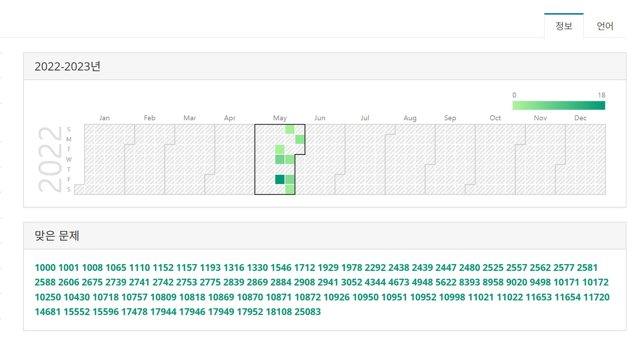Image resolution: width=644 pixels, height=341 pixels.
Task: Click the green Tuesday cell in May
Action: click(280, 149)
